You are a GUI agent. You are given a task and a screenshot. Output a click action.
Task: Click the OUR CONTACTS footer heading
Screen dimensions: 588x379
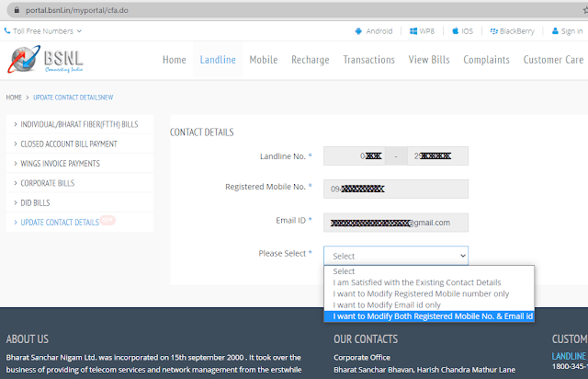click(x=366, y=339)
